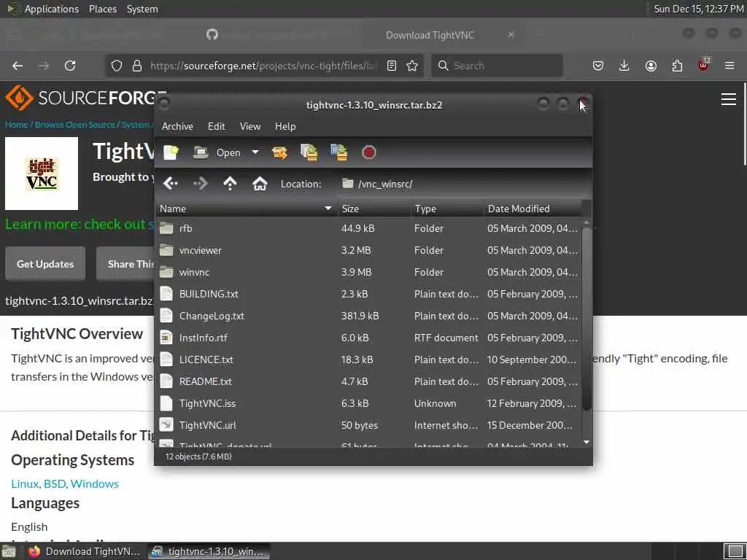Select the rfb folder row

click(368, 228)
